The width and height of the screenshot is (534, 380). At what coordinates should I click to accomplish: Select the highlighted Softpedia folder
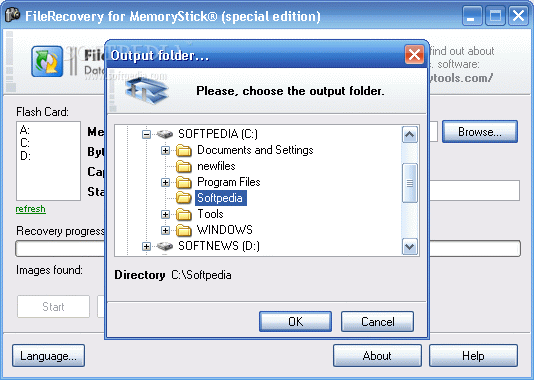pos(220,198)
